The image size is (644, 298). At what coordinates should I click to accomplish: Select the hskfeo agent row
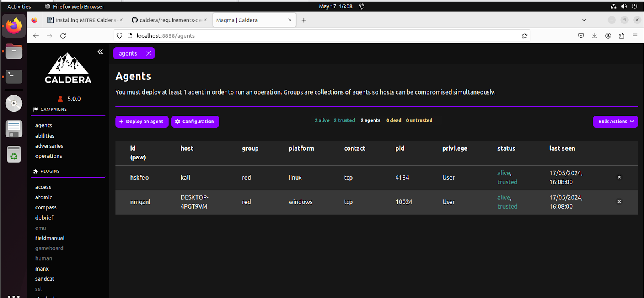click(x=376, y=178)
